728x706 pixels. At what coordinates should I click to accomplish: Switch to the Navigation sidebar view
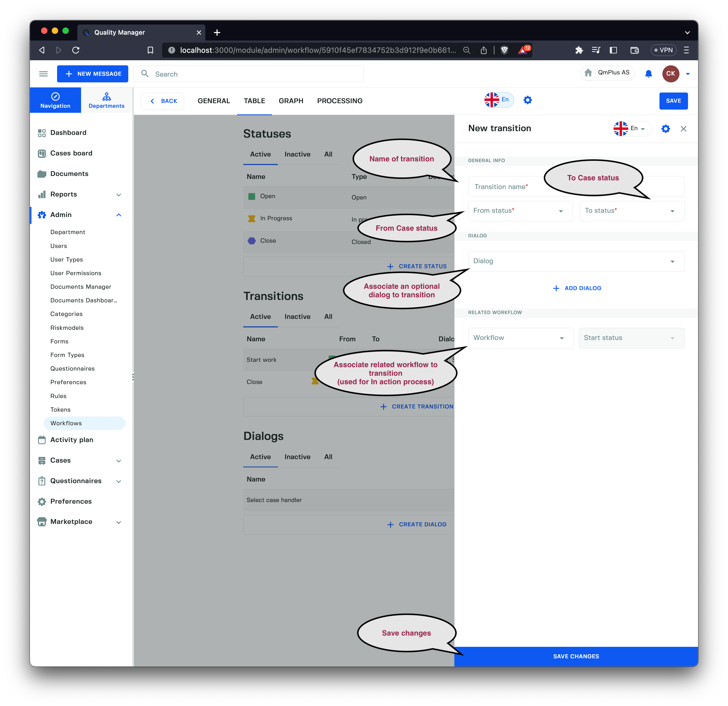click(55, 100)
